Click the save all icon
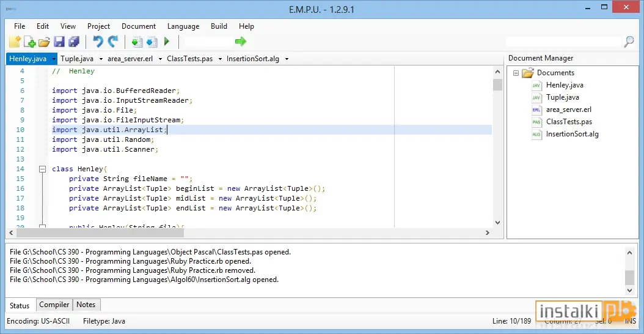644x334 pixels. point(74,41)
